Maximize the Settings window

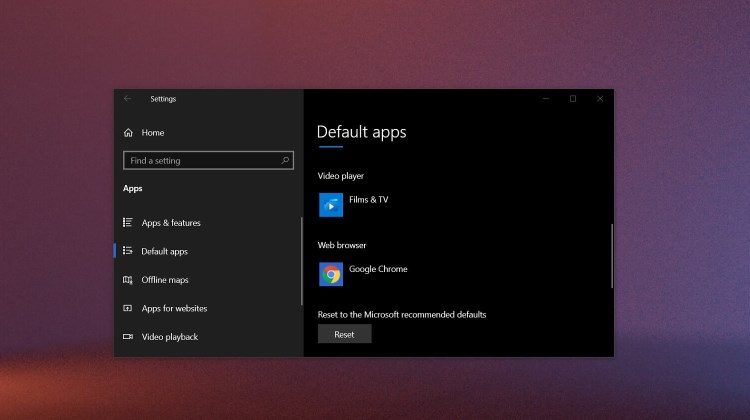coord(573,99)
